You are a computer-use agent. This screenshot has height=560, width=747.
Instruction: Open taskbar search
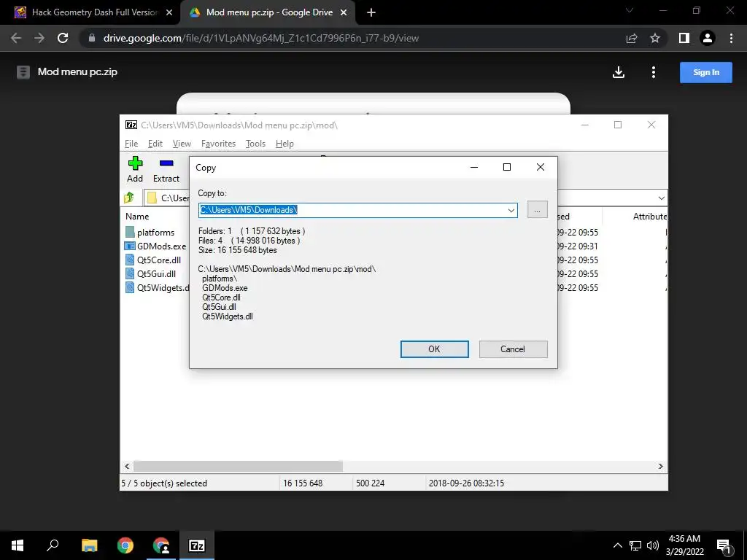[x=53, y=545]
